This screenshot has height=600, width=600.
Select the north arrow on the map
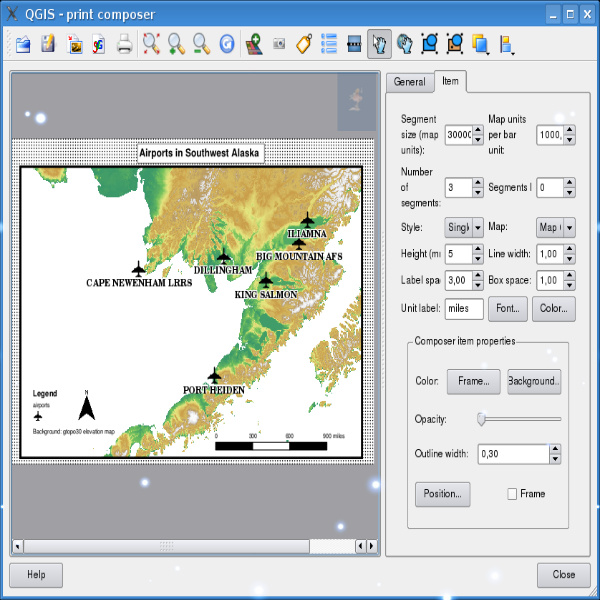[x=86, y=406]
